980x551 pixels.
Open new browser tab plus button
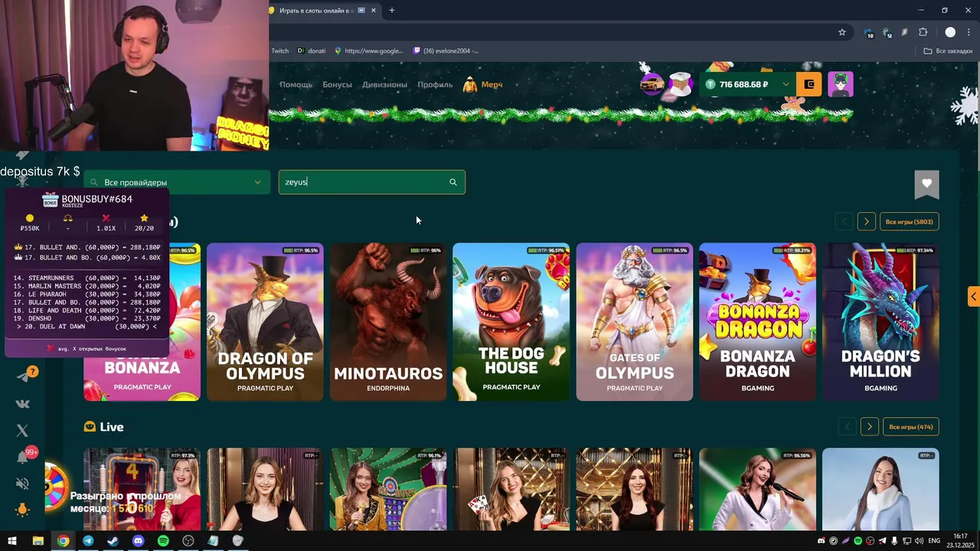point(392,11)
